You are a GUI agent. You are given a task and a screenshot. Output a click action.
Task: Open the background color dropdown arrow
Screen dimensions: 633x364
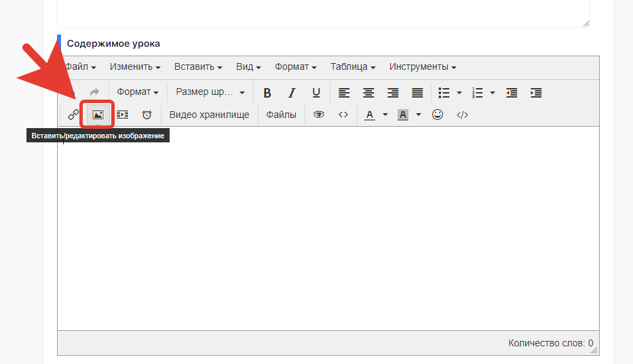point(419,115)
